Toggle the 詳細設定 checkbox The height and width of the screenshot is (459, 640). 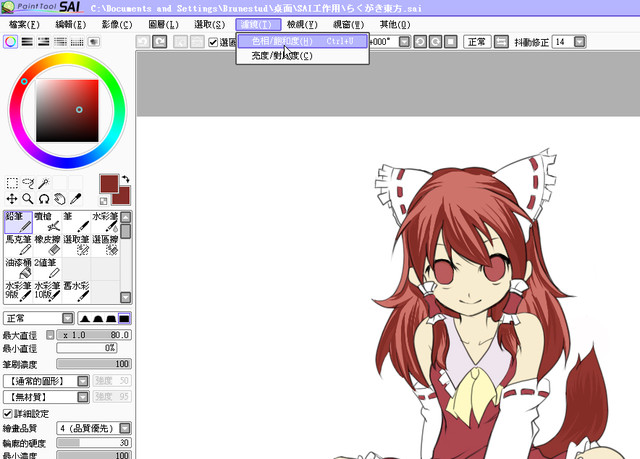(x=7, y=414)
